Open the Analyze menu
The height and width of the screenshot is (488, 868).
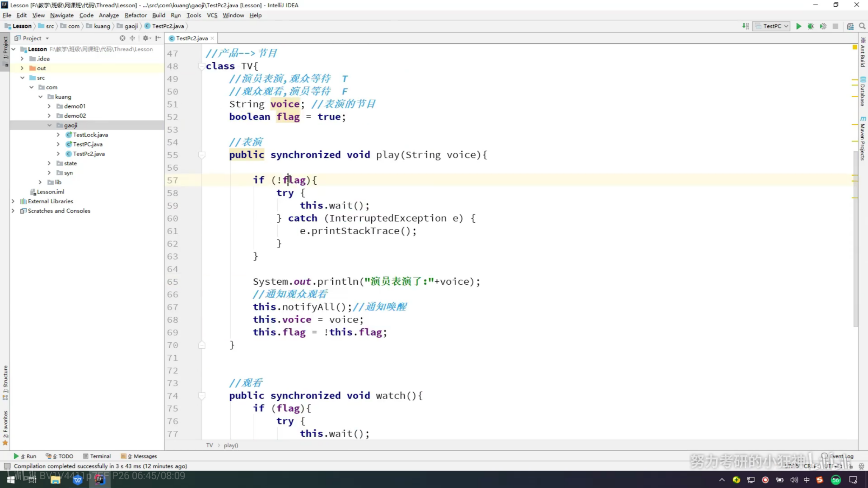point(109,15)
